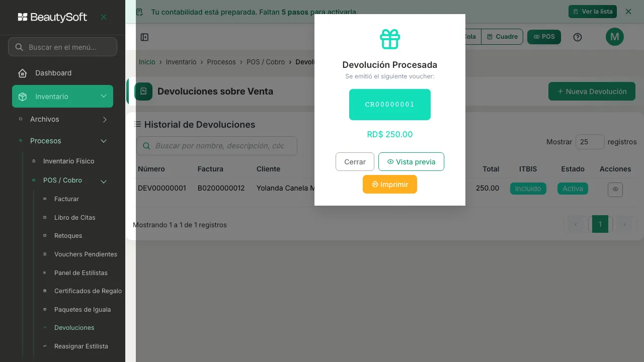
Task: Open help question mark icon
Action: coord(578,37)
